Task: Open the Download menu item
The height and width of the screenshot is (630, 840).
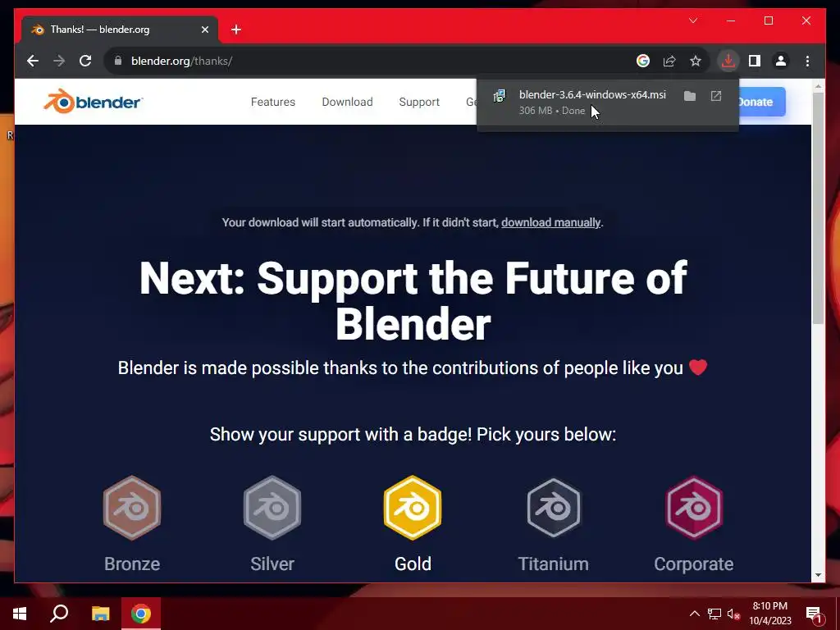Action: (347, 102)
